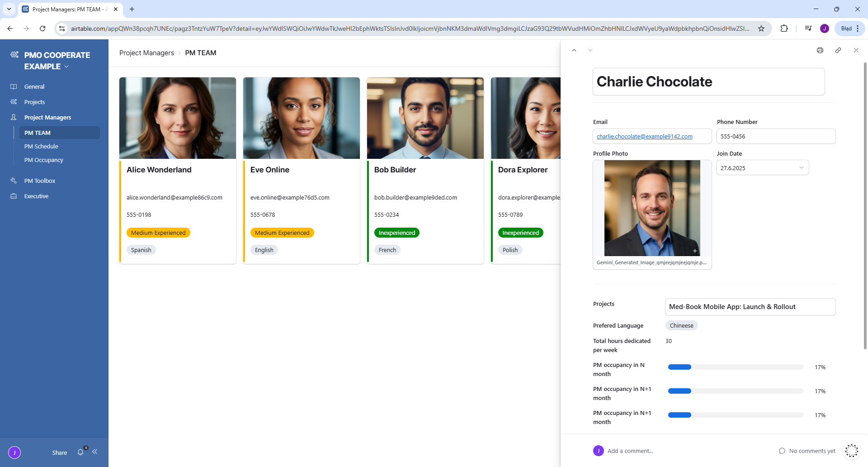Open Charlie's profile photo thumbnail
Viewport: 868px width, 467px height.
(x=652, y=208)
